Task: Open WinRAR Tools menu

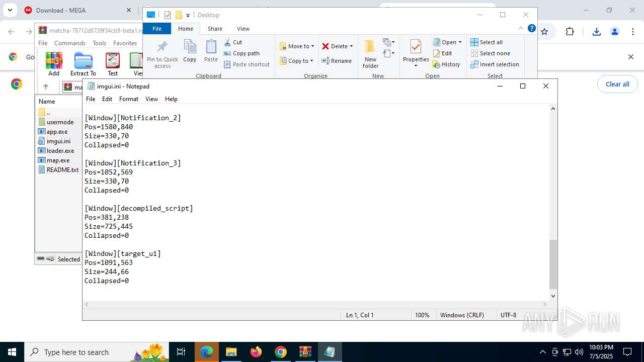Action: 100,43
